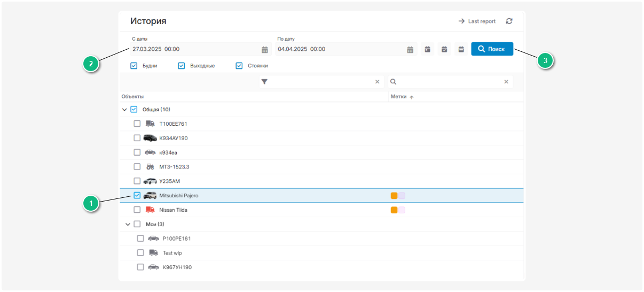Click the С даты date input field
This screenshot has width=644, height=292.
click(192, 49)
